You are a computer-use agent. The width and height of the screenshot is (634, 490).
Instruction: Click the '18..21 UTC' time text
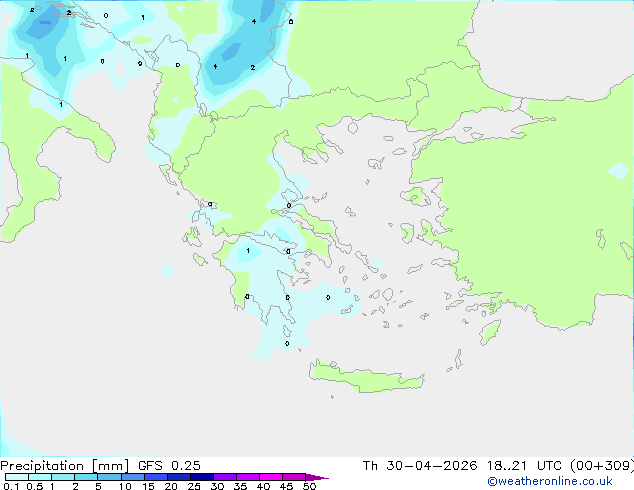coord(524,466)
